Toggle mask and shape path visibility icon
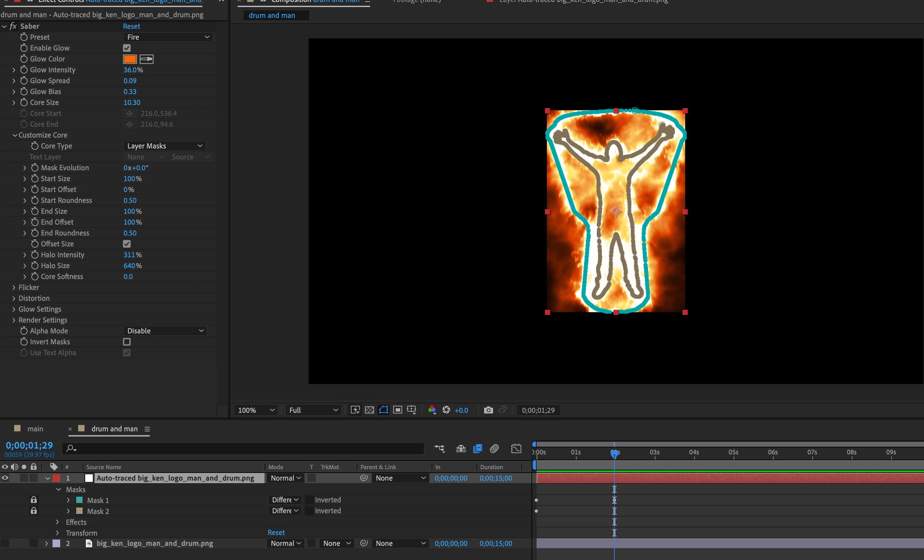Image resolution: width=924 pixels, height=560 pixels. 383,410
